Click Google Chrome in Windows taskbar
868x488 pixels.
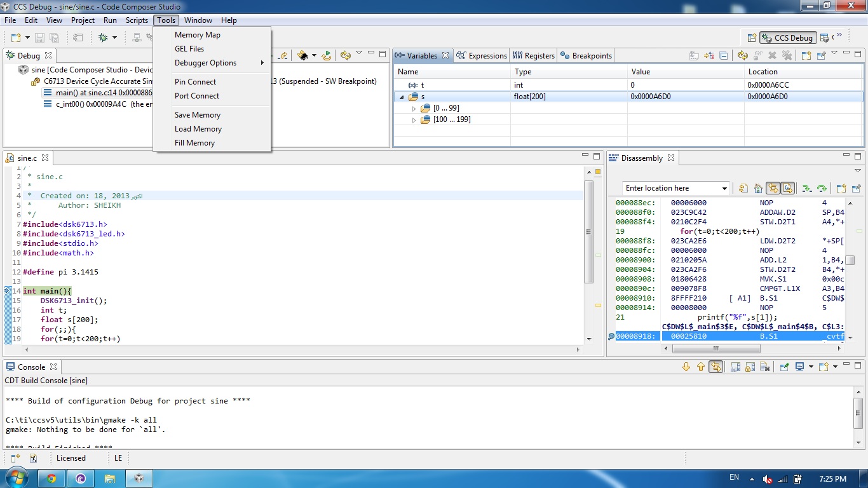click(51, 478)
